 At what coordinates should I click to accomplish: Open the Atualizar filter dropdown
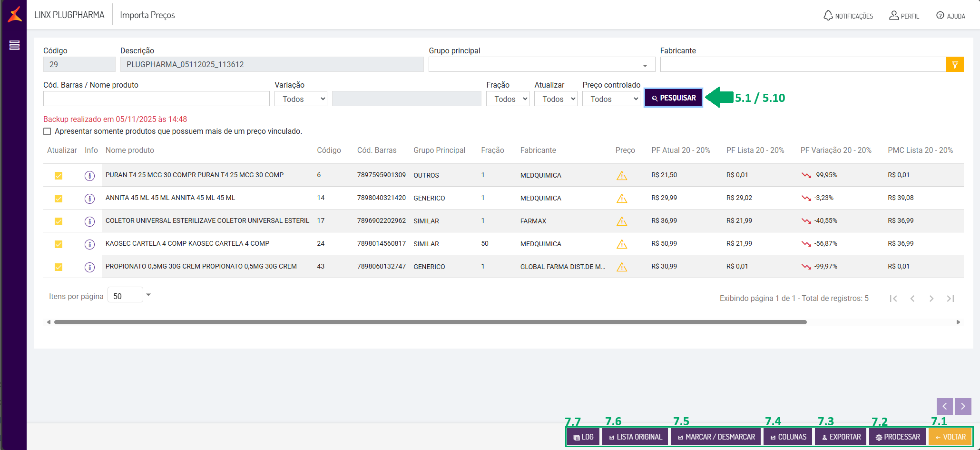pos(556,99)
